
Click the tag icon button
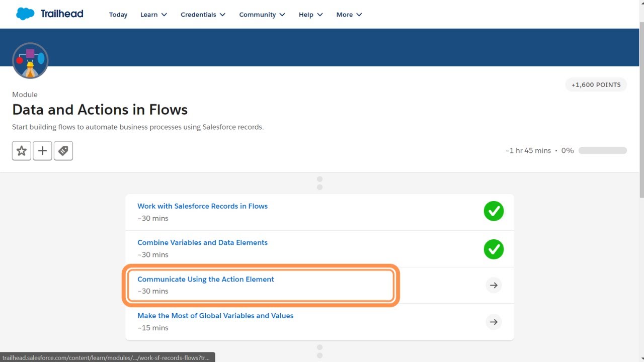63,151
